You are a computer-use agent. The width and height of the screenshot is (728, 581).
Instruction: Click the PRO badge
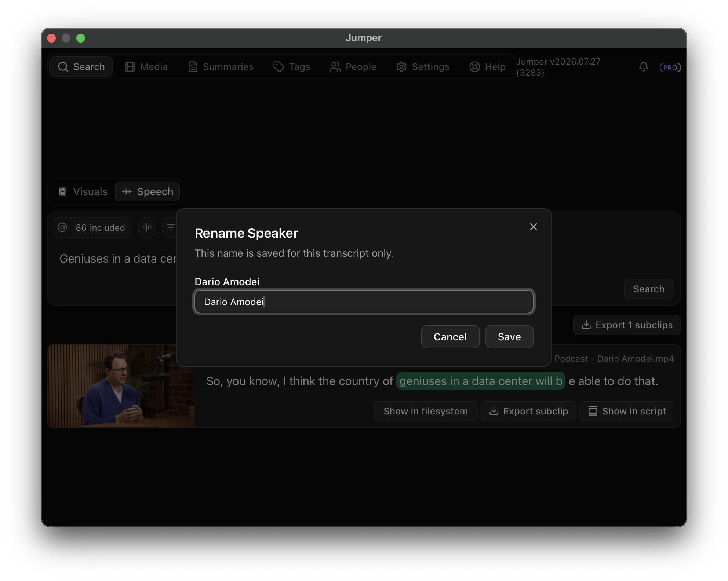670,67
